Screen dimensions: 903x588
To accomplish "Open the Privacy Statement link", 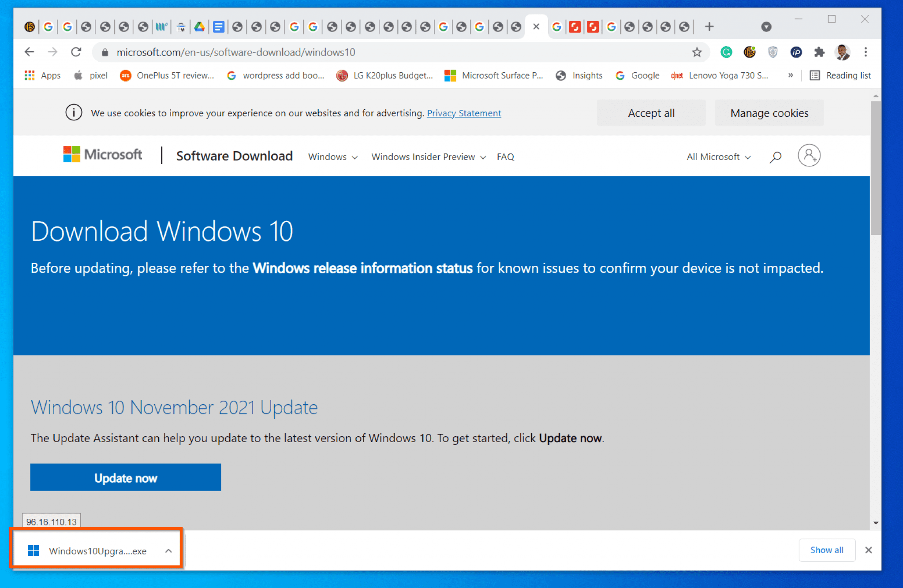I will coord(464,113).
